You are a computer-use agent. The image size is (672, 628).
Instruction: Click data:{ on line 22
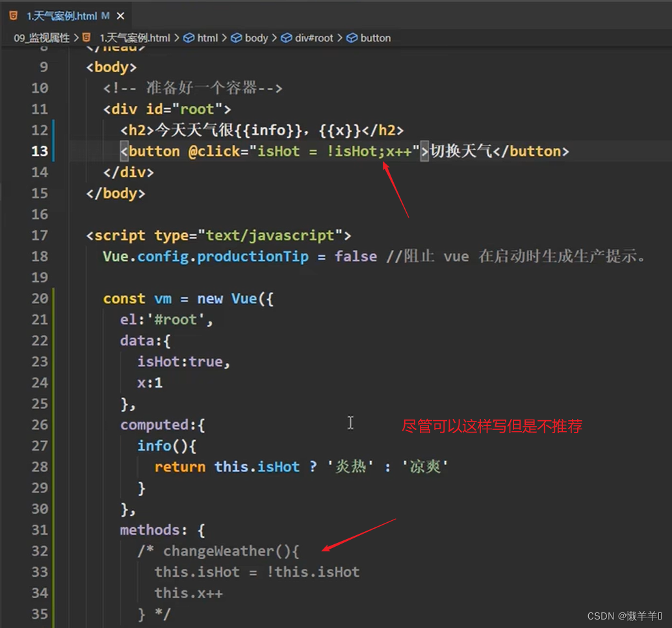[146, 341]
